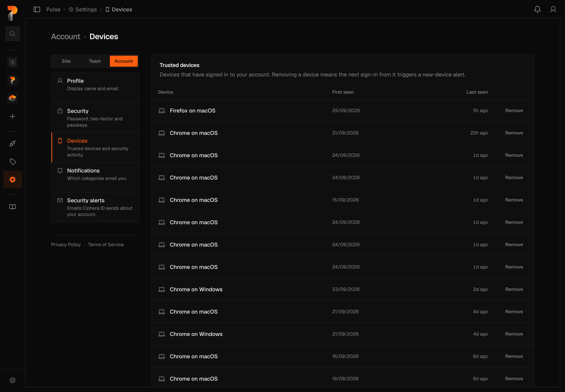Open the Security settings section
This screenshot has width=565, height=392.
click(95, 118)
